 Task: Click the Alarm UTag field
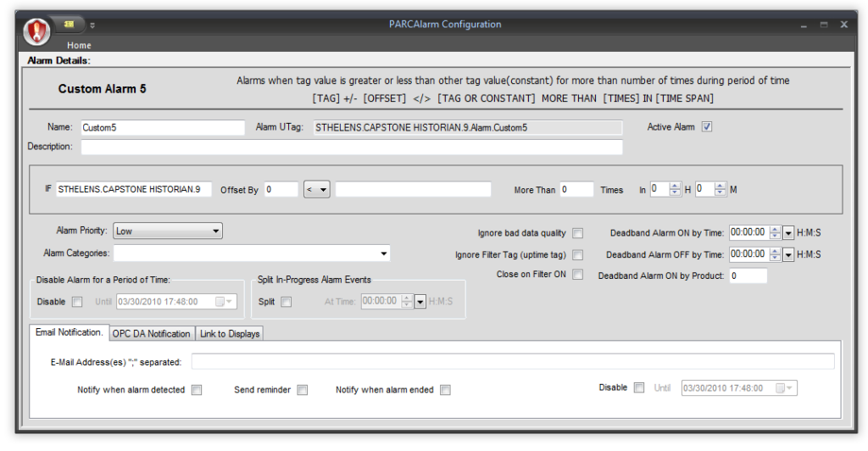tap(468, 128)
